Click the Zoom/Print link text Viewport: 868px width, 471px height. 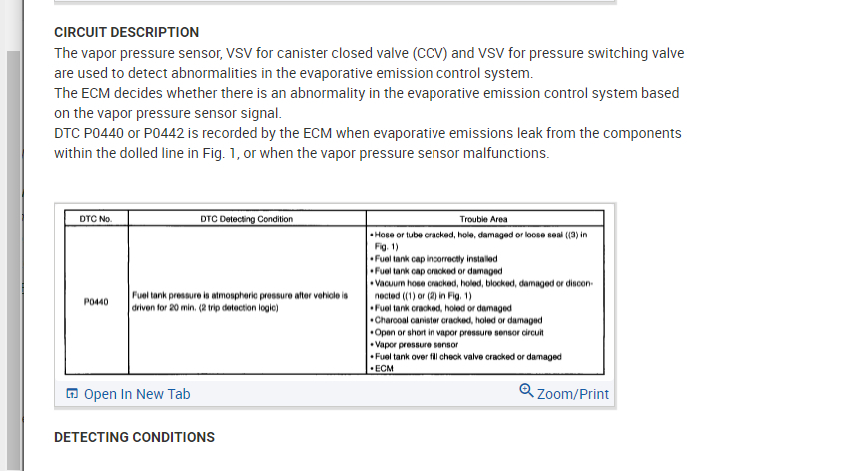click(x=572, y=394)
